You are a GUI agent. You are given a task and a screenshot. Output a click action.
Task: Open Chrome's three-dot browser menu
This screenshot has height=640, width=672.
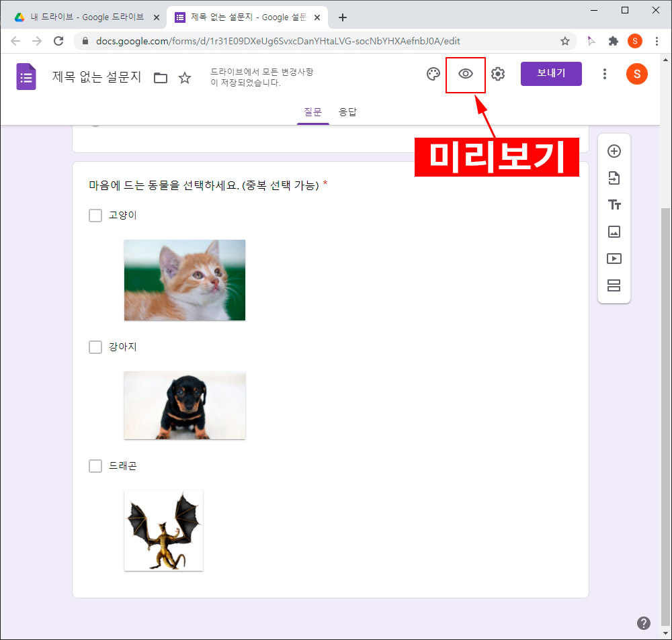[657, 41]
